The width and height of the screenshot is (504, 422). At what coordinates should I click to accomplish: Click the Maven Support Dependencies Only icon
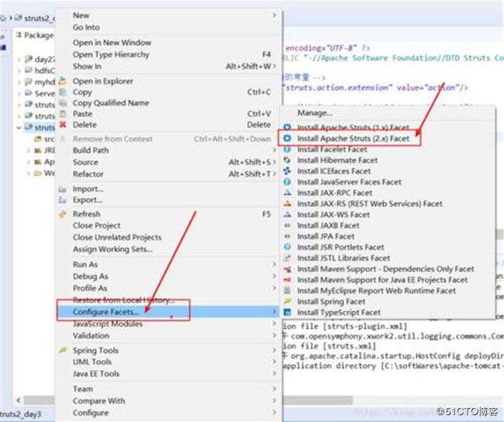pos(287,269)
